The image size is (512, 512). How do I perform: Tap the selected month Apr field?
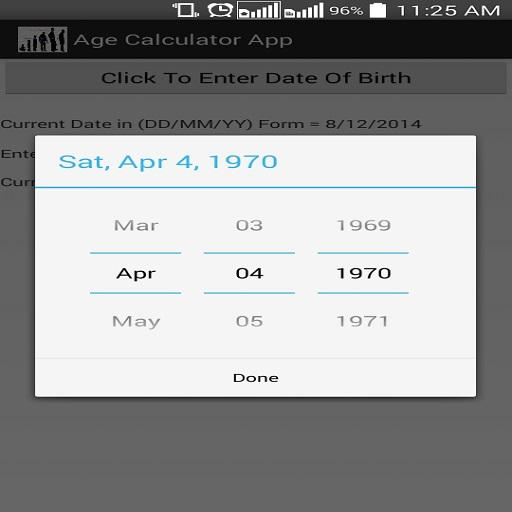[x=136, y=273]
